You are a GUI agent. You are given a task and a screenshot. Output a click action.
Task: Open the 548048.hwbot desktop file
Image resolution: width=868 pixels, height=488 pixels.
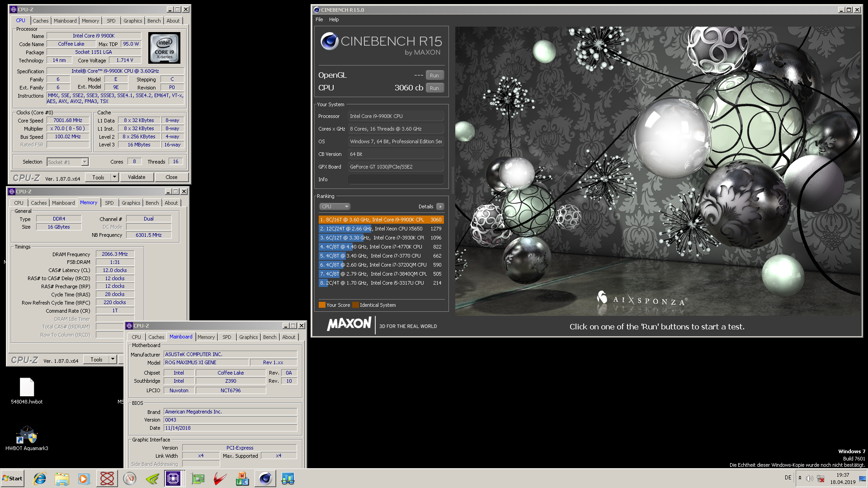pos(27,391)
